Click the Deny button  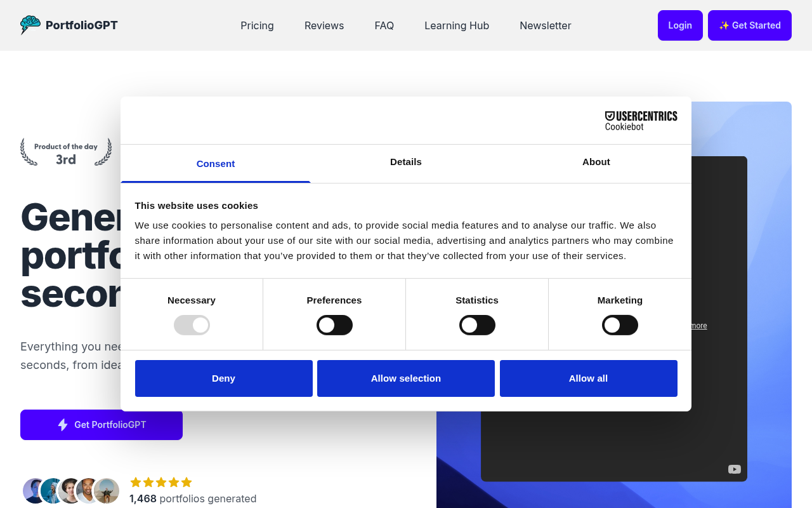[223, 378]
